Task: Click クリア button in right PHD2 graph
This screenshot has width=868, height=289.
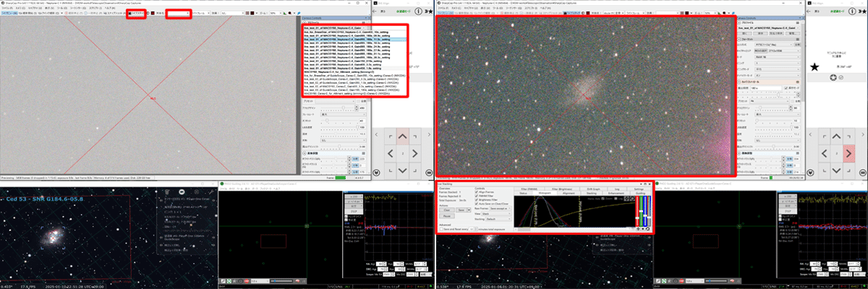Action: point(788,211)
